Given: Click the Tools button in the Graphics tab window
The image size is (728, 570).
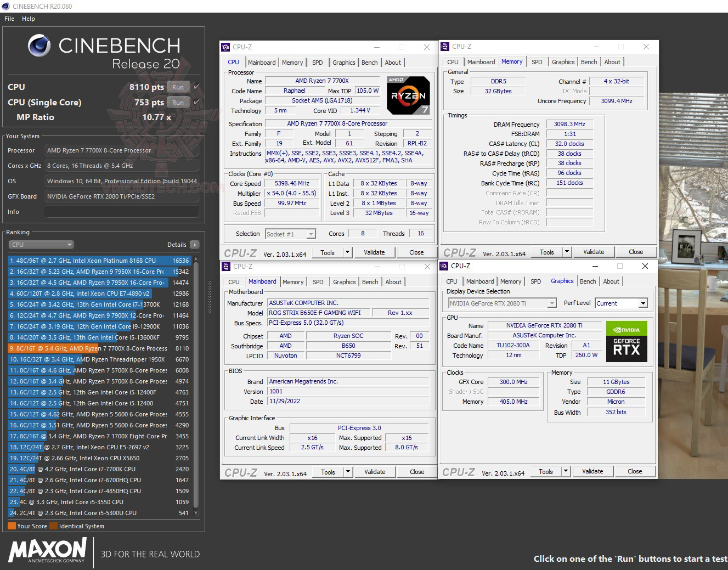Looking at the screenshot, I should tap(546, 471).
